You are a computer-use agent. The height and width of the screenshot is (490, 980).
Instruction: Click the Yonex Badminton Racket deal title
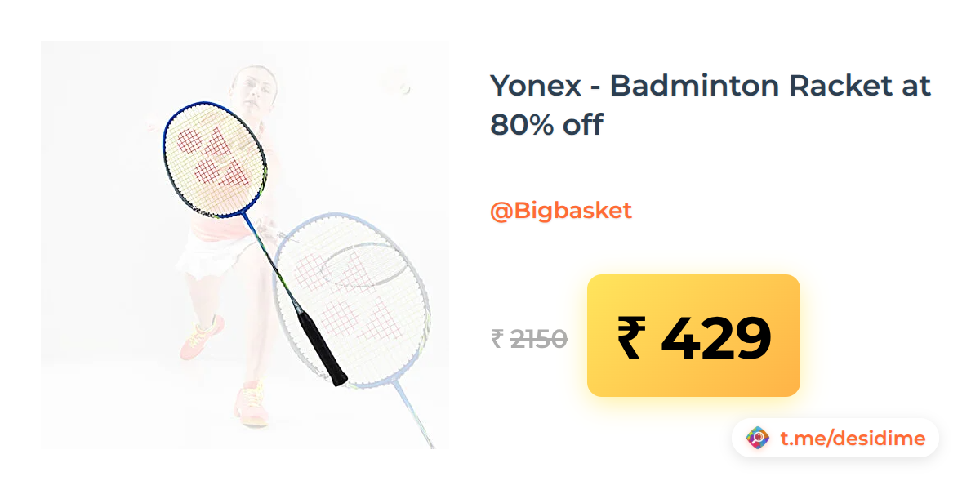710,105
